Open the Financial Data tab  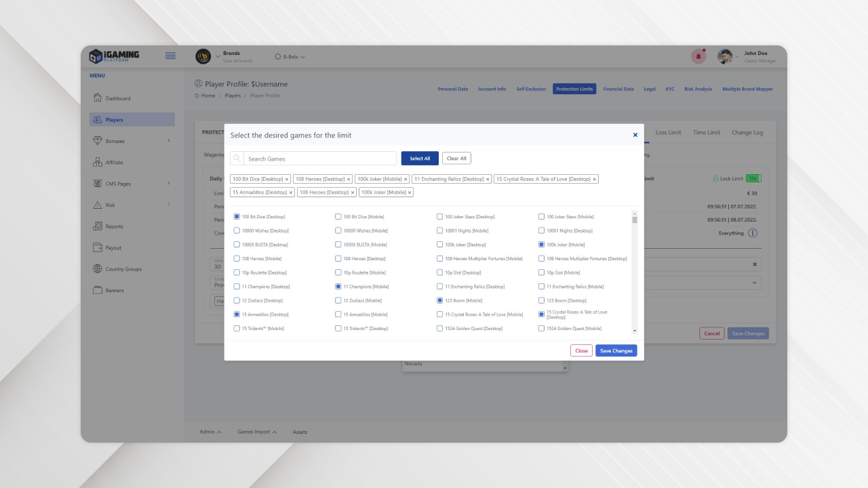point(618,89)
